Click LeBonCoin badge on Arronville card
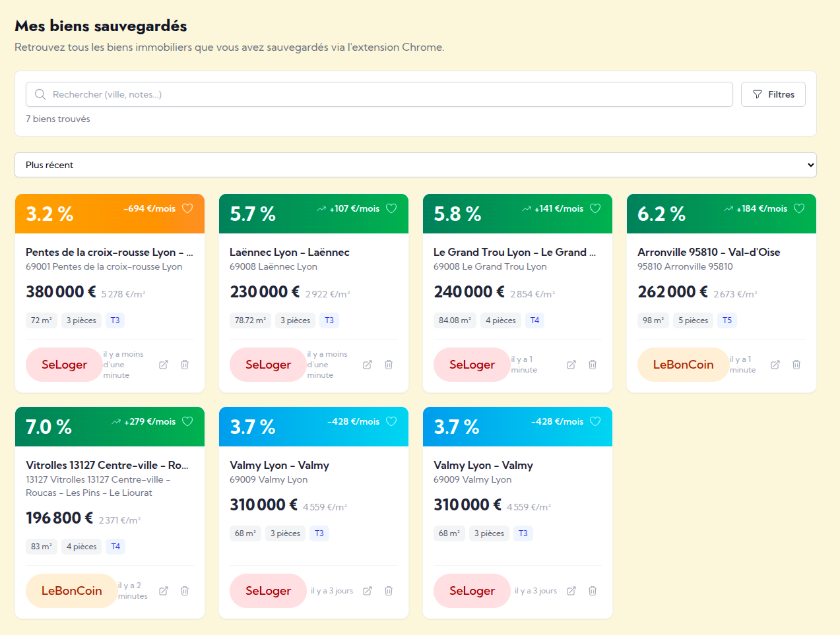Viewport: 840px width, 635px height. [x=683, y=365]
